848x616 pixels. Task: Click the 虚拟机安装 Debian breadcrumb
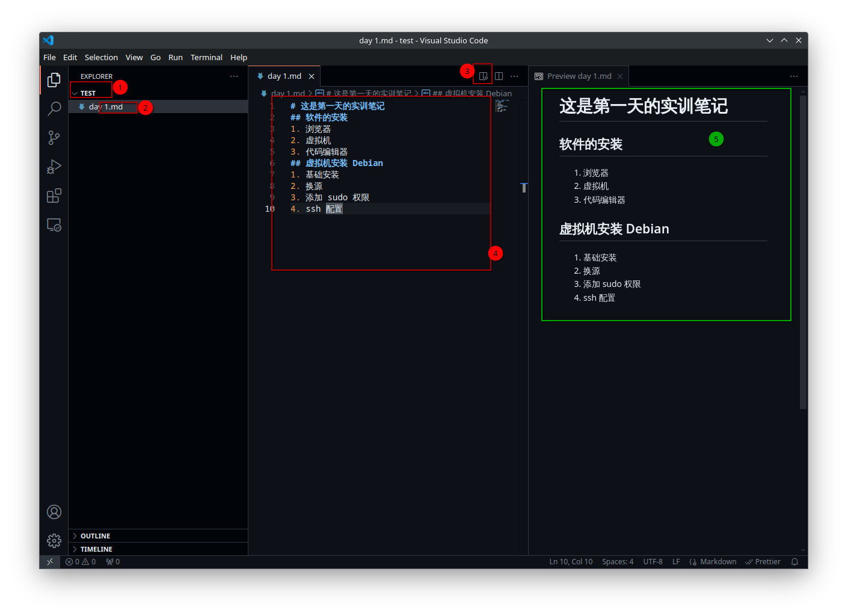coord(467,93)
